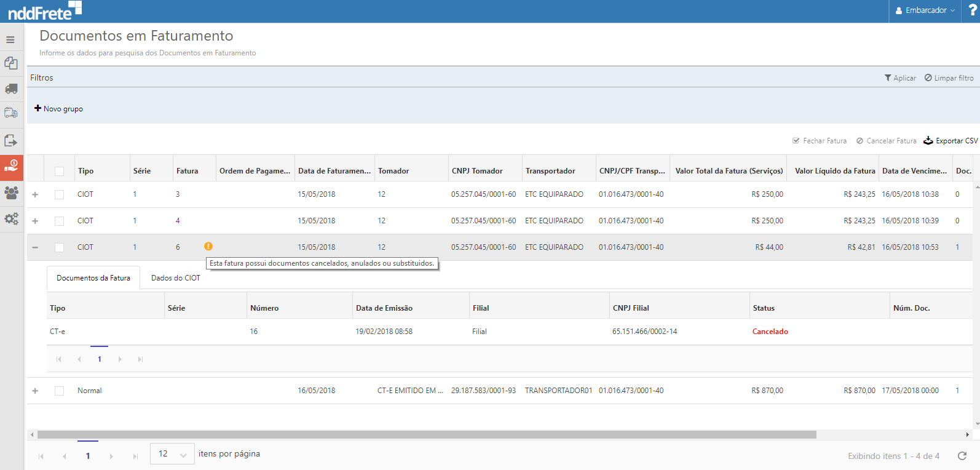
Task: Open the users group sidebar icon
Action: pos(11,193)
